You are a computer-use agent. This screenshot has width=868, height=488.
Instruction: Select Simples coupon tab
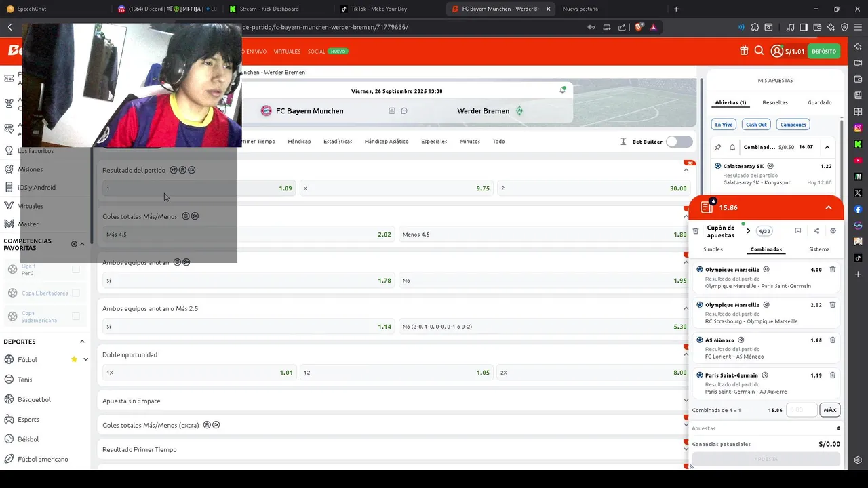[x=713, y=249]
